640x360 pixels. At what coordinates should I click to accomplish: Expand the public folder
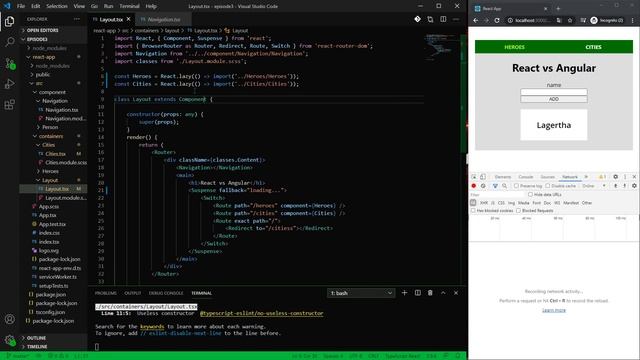click(x=42, y=75)
